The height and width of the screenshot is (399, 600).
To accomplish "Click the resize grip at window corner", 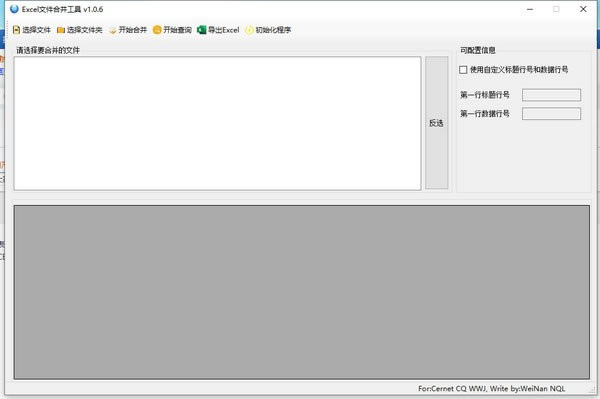I will click(x=592, y=390).
